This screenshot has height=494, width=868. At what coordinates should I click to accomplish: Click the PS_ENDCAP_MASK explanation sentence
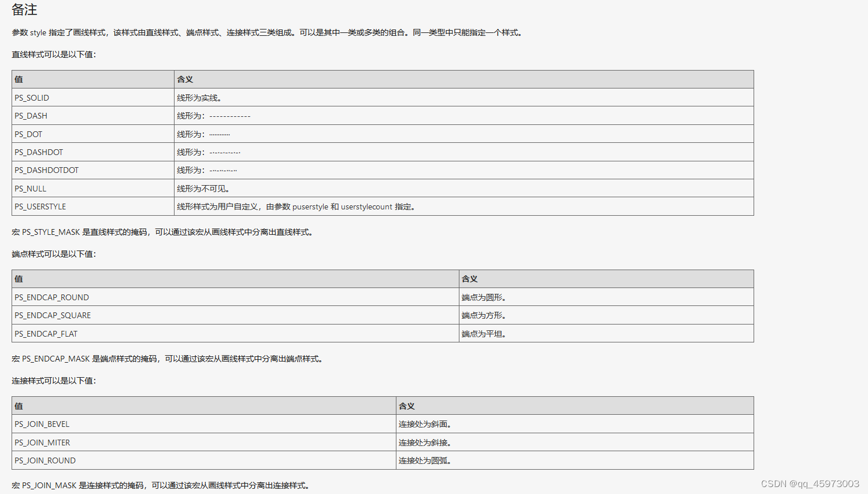(x=168, y=359)
